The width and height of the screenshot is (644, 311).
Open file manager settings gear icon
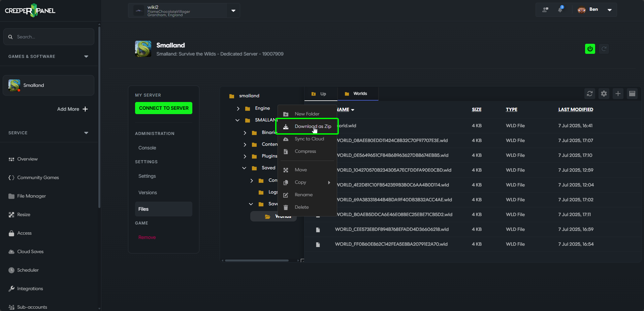[604, 94]
